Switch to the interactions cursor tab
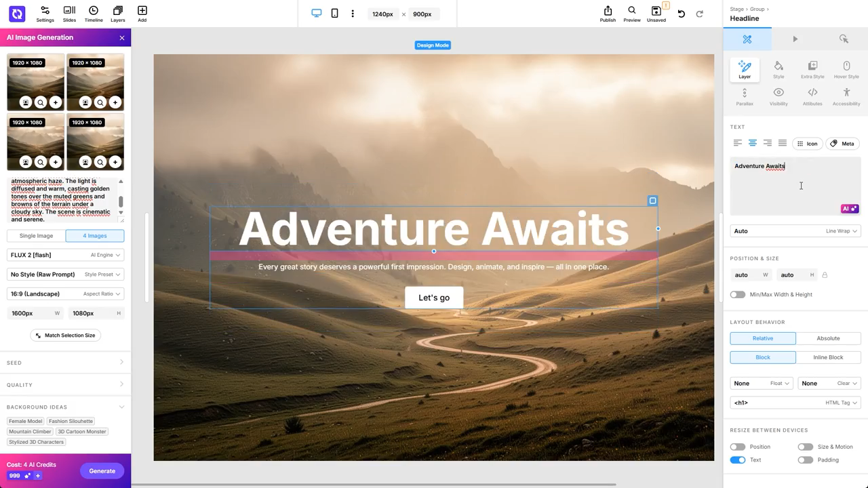The width and height of the screenshot is (868, 488). pos(844,39)
